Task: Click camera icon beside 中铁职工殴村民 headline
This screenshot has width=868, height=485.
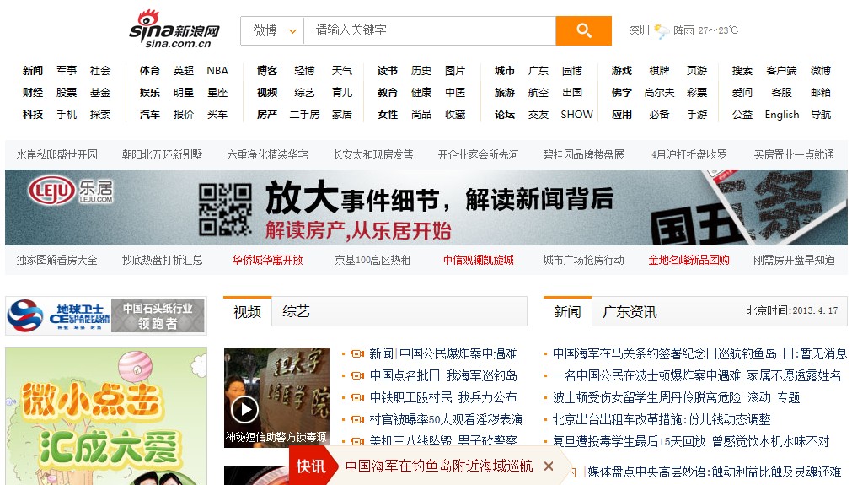Action: tap(356, 398)
